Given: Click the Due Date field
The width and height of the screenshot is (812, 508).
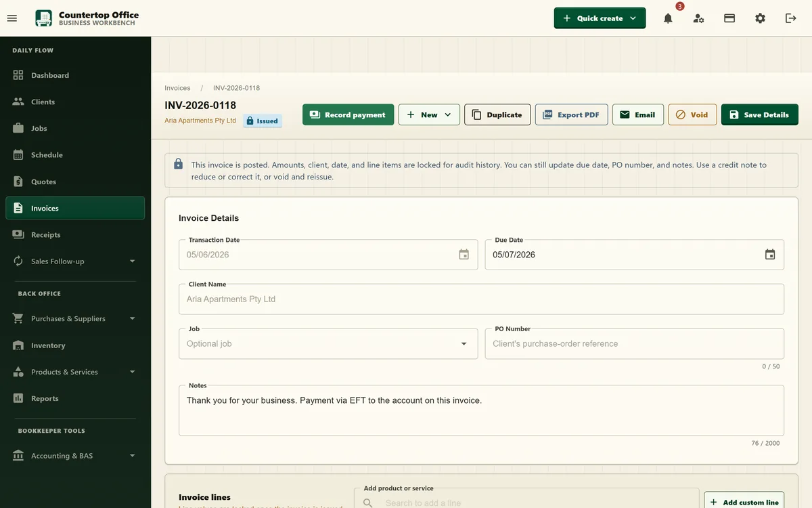Looking at the screenshot, I should [x=635, y=255].
